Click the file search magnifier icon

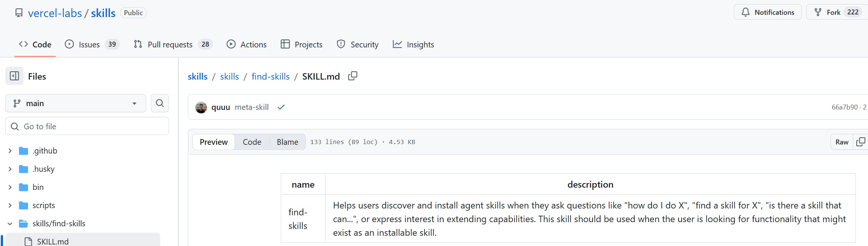pos(160,103)
